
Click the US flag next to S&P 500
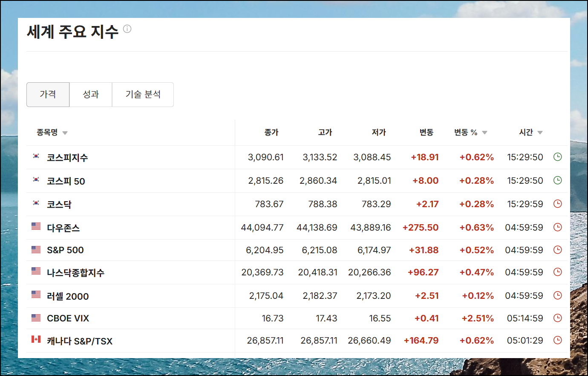pyautogui.click(x=36, y=249)
